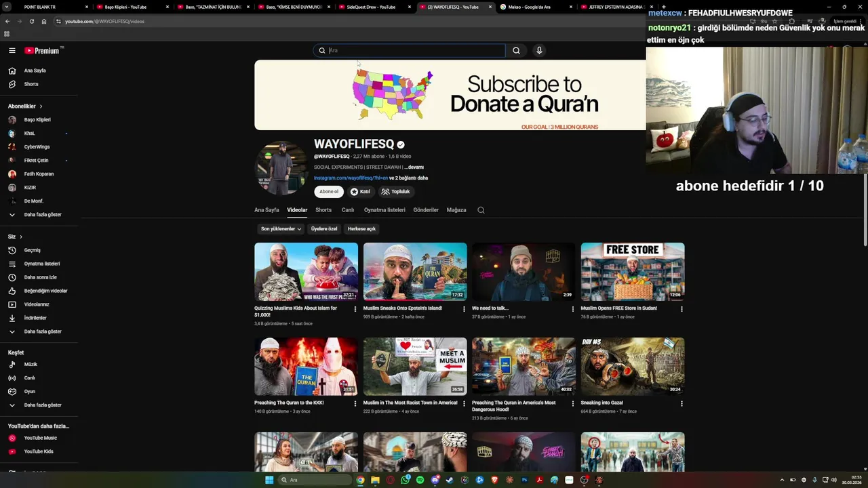Switch to the Ana Sayfa channel tab
Image resolution: width=868 pixels, height=488 pixels.
coord(267,210)
